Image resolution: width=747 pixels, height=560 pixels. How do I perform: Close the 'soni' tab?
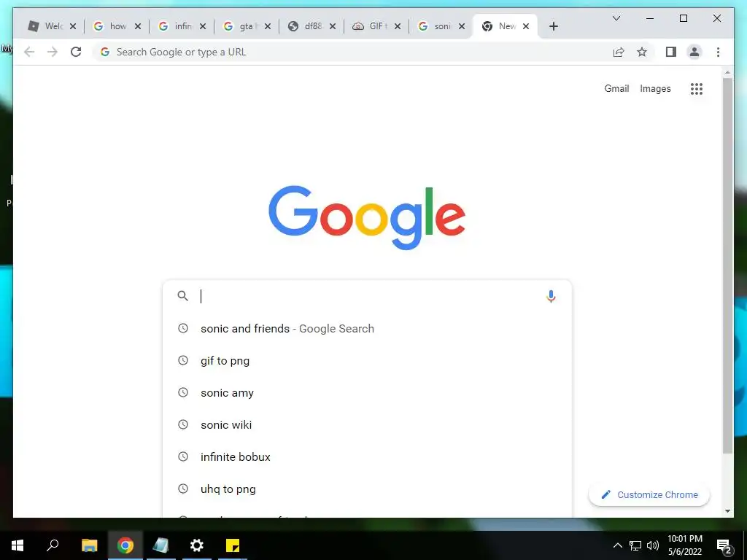click(x=462, y=26)
